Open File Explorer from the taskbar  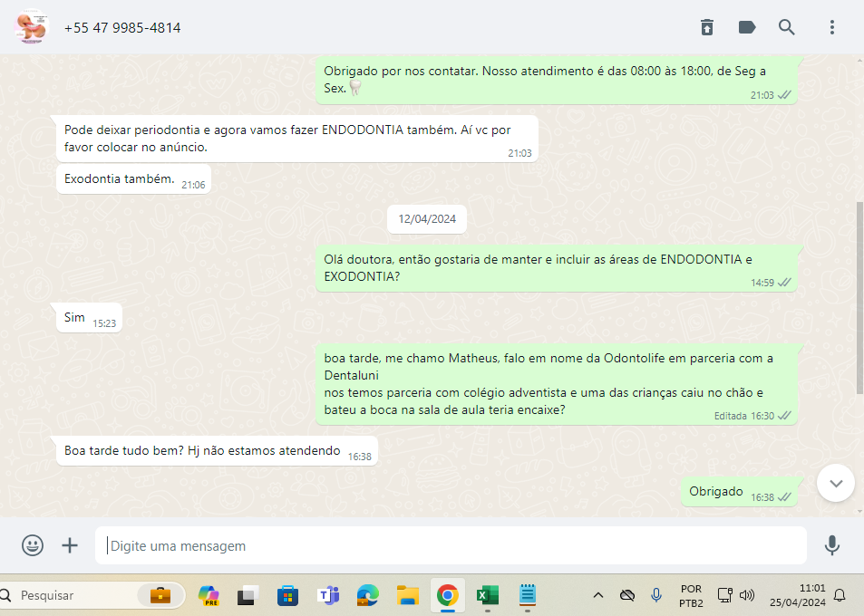[x=407, y=595]
